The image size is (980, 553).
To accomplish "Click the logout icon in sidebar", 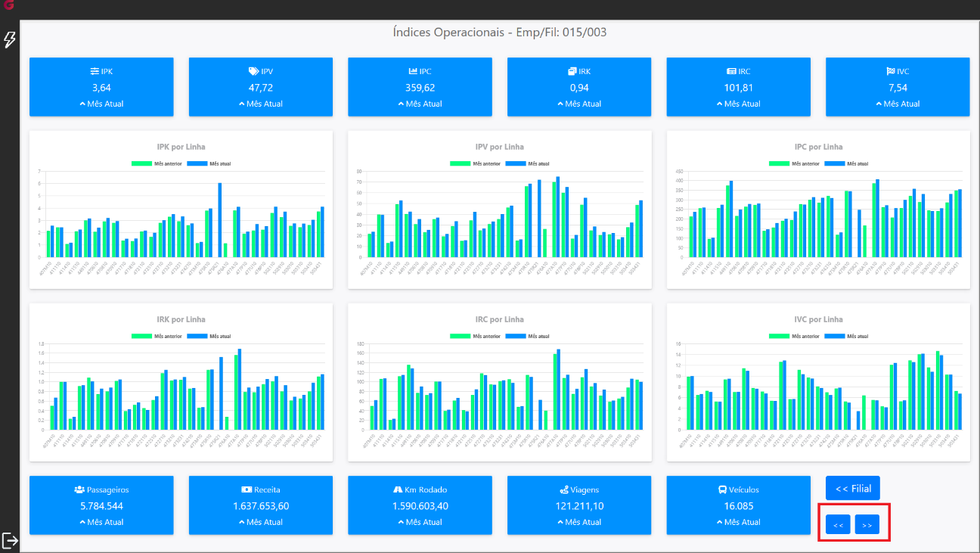I will tap(10, 540).
